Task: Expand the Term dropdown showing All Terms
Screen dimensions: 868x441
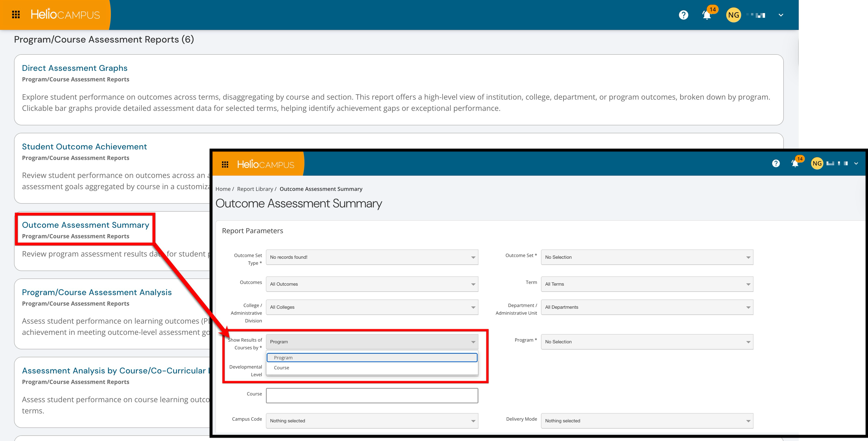Action: [647, 284]
